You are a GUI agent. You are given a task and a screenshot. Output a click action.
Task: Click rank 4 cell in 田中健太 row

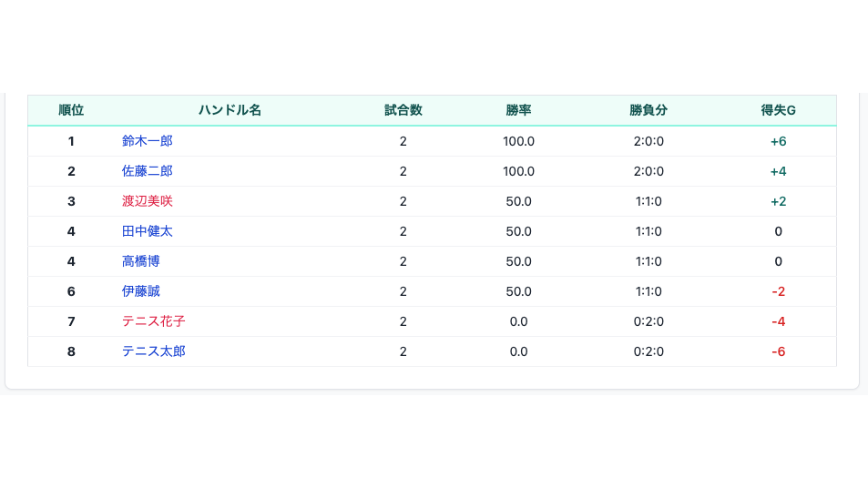pyautogui.click(x=71, y=231)
